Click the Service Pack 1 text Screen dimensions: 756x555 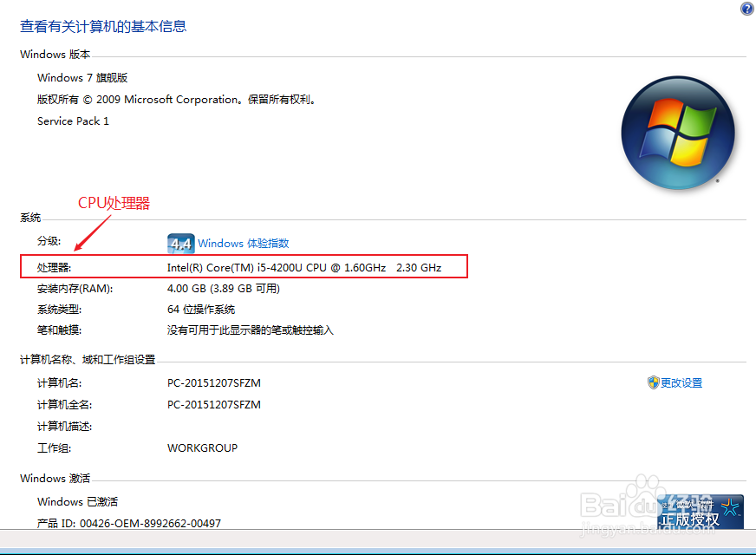coord(74,121)
